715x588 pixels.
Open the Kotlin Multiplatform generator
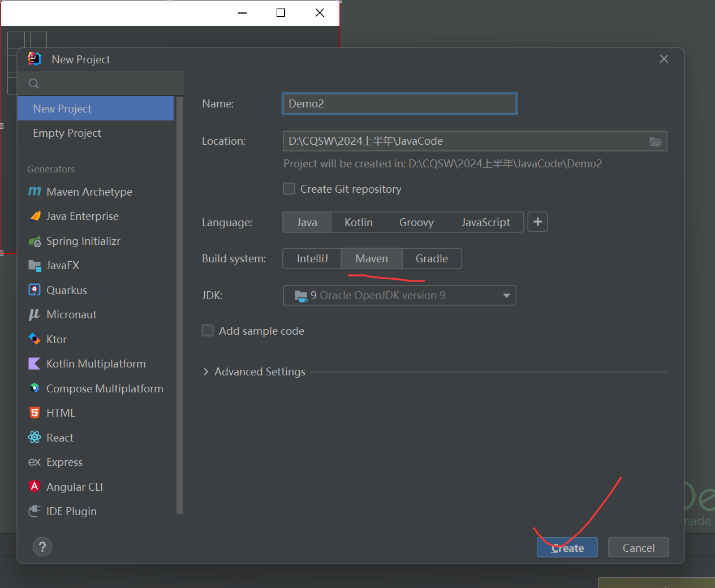[x=96, y=364]
